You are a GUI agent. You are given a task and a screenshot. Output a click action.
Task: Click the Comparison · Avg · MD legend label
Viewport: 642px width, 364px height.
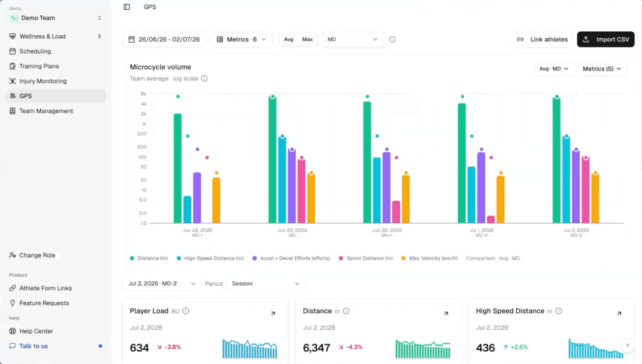pyautogui.click(x=493, y=258)
